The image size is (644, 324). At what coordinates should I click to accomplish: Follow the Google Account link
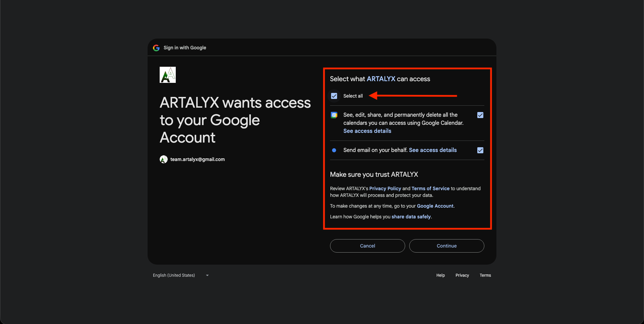pos(435,206)
